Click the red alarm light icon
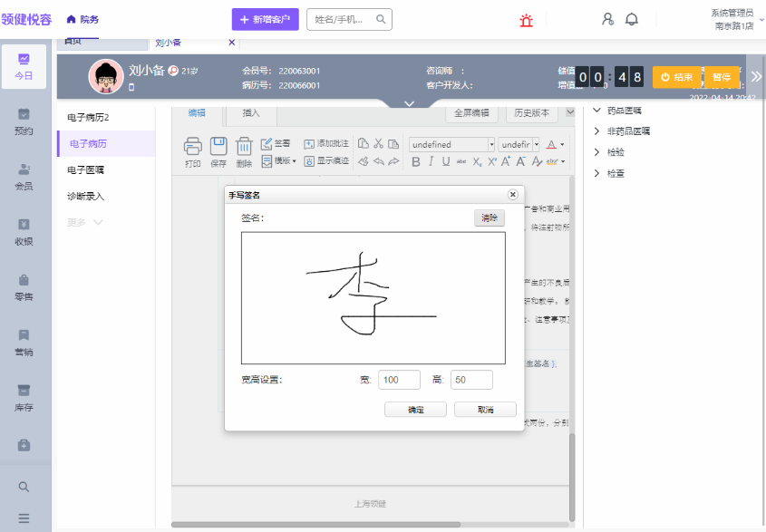This screenshot has width=766, height=532. pos(526,20)
